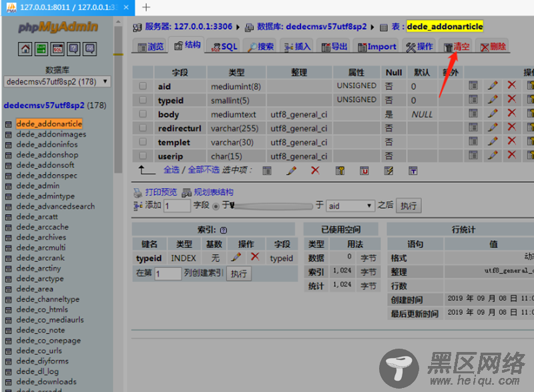
Task: Open the 搜索 search tab
Action: pos(261,47)
